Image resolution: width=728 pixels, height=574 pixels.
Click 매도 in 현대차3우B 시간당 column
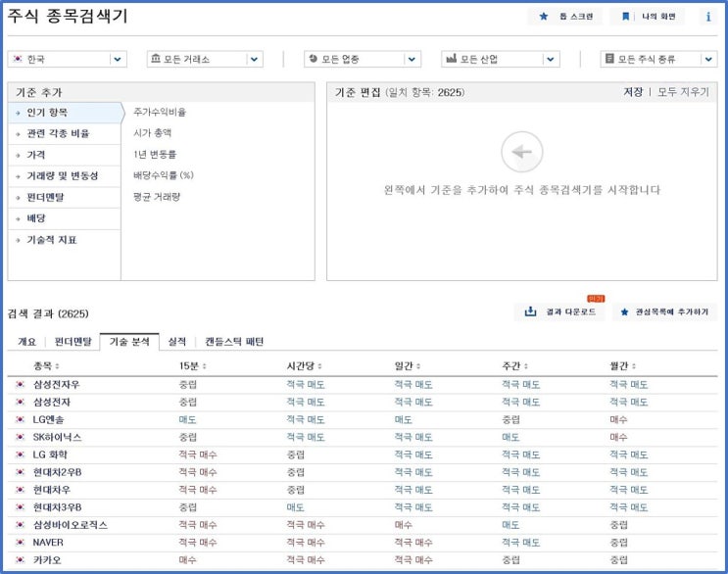click(295, 507)
